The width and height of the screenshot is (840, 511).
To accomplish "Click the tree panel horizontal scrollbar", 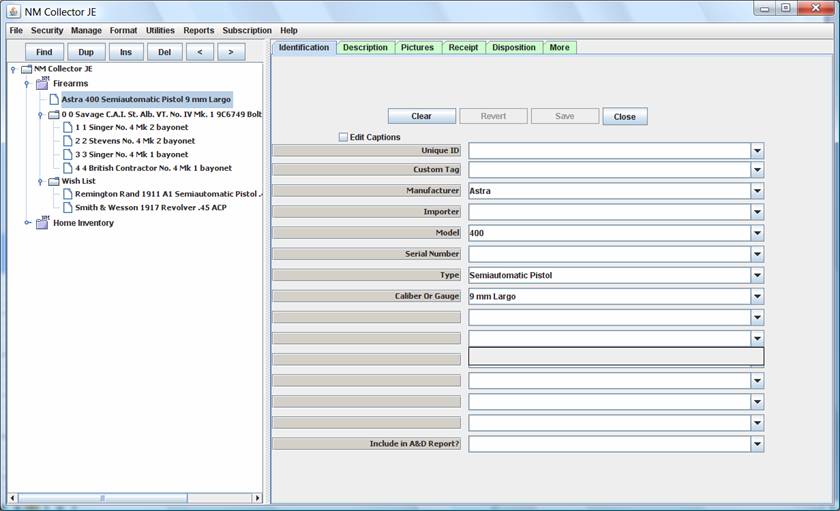I will [x=100, y=498].
